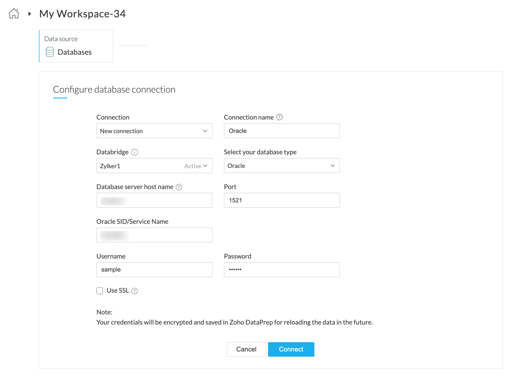The height and width of the screenshot is (392, 532).
Task: Open the Zylker1 Databridge dropdown
Action: pyautogui.click(x=154, y=166)
